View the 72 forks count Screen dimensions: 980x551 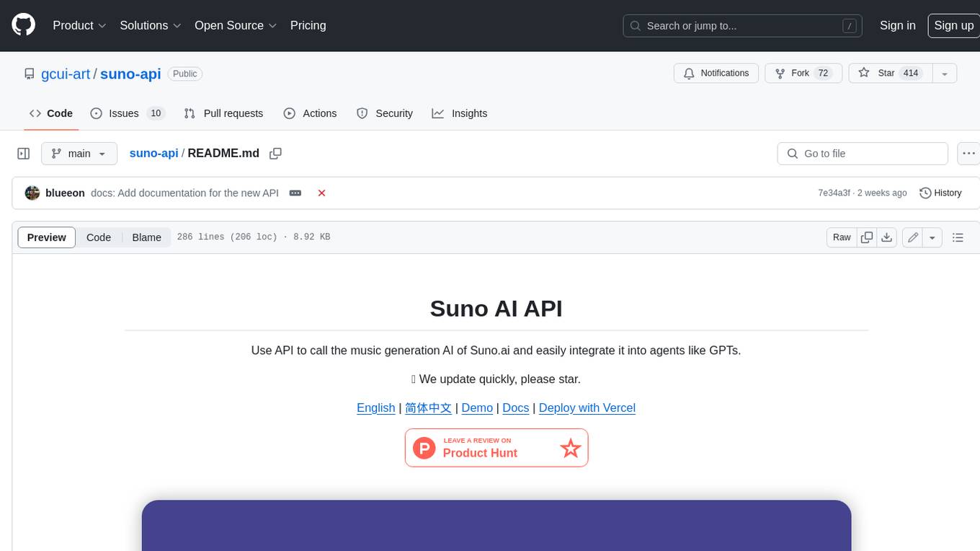[x=823, y=73]
